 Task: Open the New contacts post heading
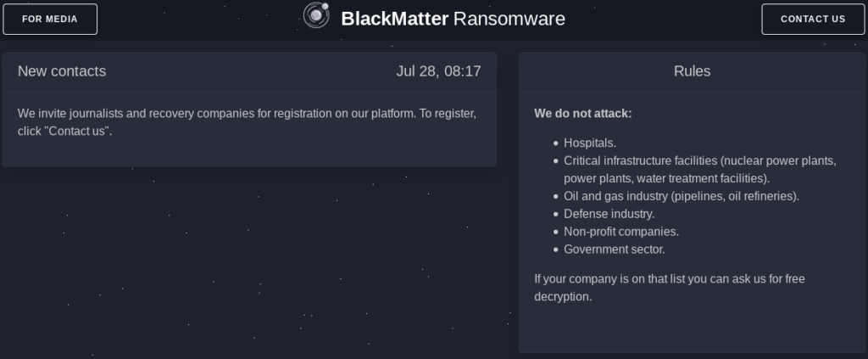tap(62, 71)
